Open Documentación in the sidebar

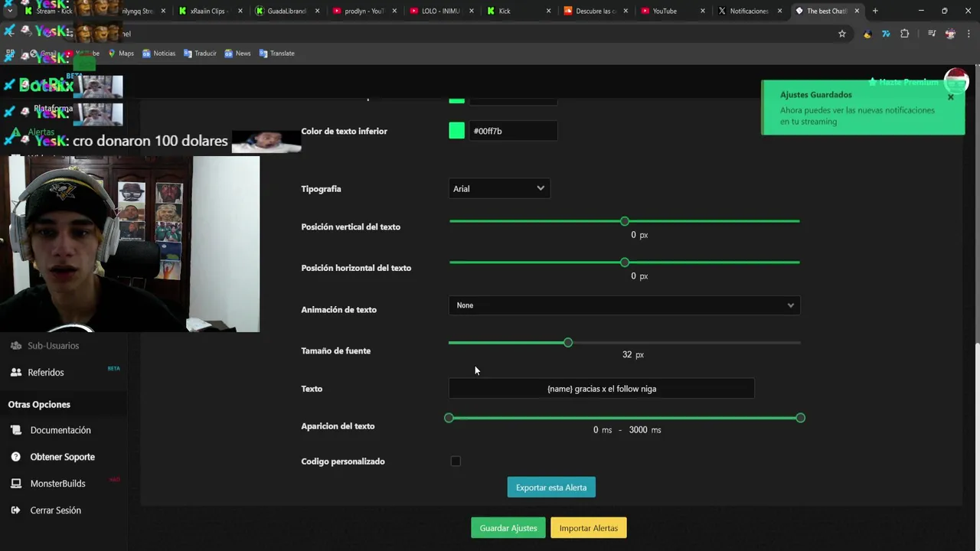click(x=60, y=430)
